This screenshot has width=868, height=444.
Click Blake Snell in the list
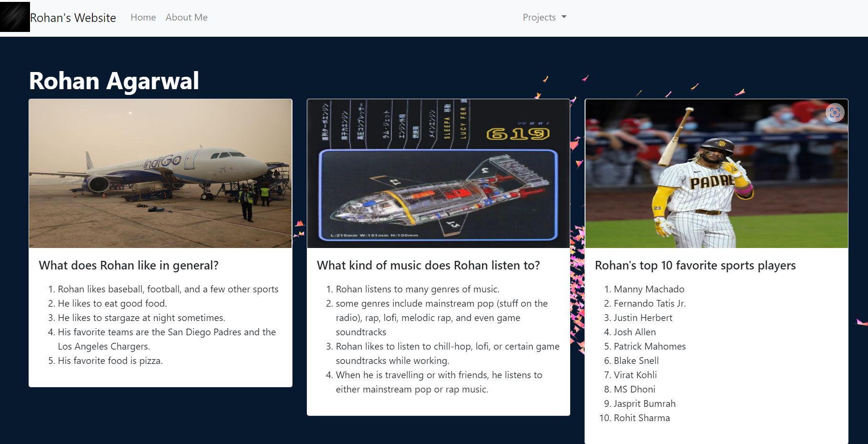[636, 361]
